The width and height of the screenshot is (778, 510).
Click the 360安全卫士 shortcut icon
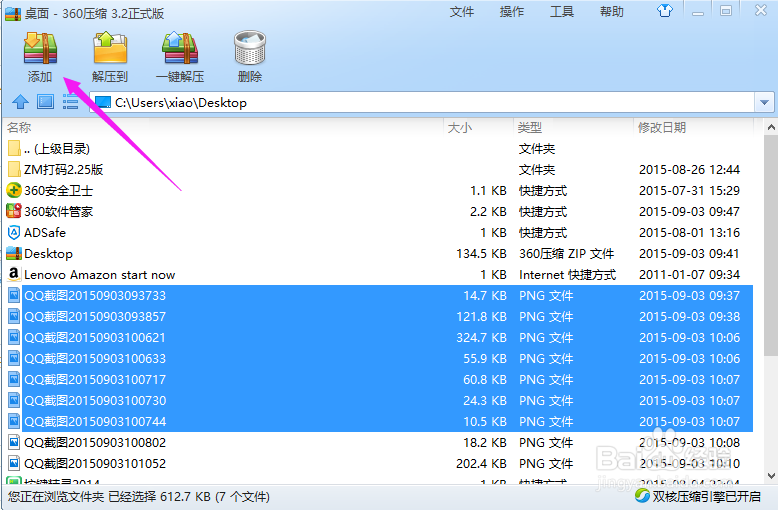(14, 190)
